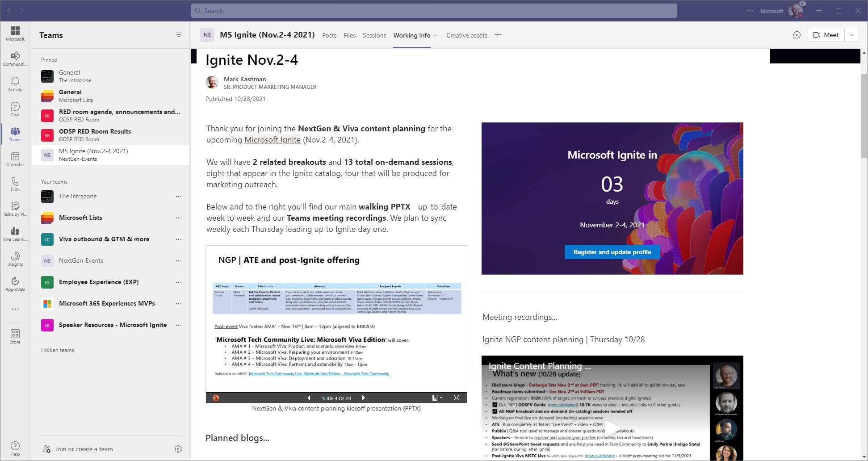Open pinned RED room agenda channel
This screenshot has width=868, height=461.
[111, 115]
